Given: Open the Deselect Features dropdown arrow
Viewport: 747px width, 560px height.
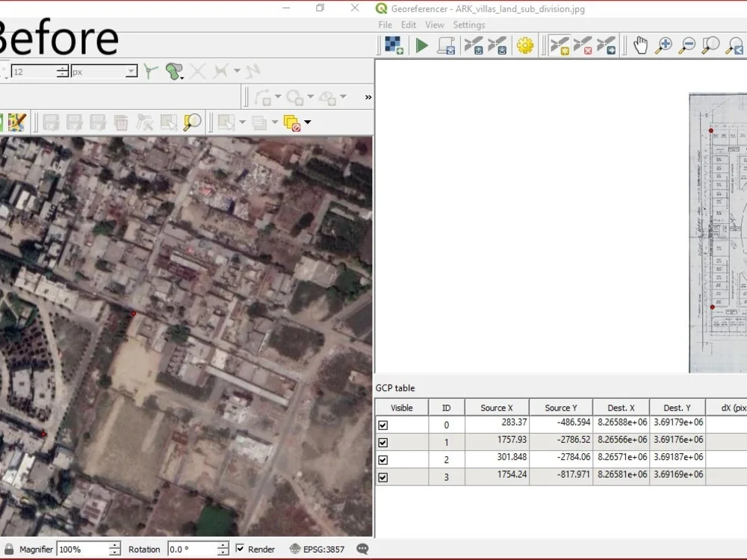Looking at the screenshot, I should click(308, 122).
